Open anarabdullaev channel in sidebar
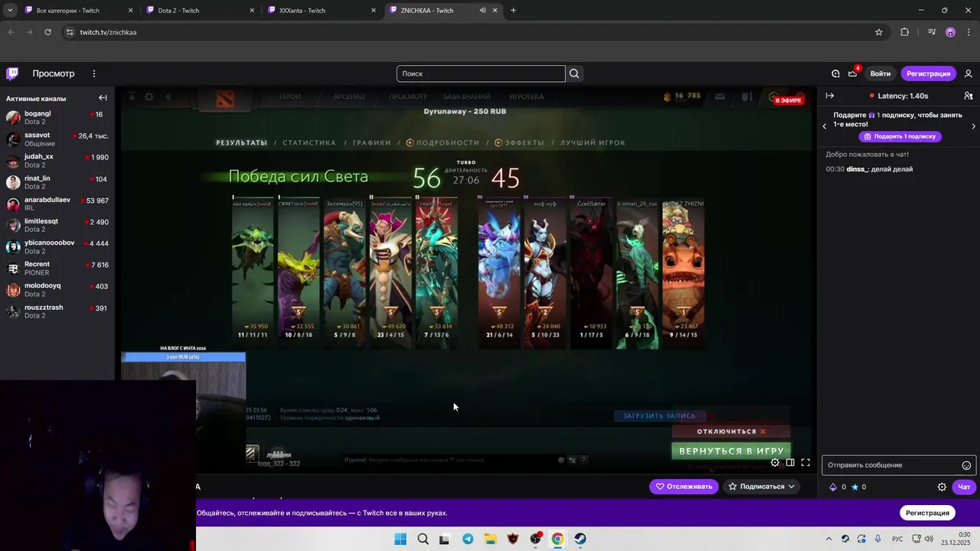 tap(57, 204)
